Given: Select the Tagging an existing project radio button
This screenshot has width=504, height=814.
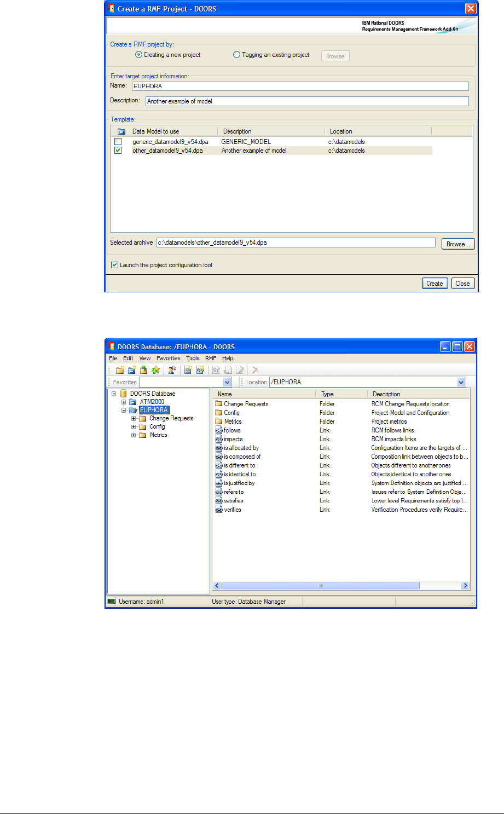Looking at the screenshot, I should [x=237, y=55].
